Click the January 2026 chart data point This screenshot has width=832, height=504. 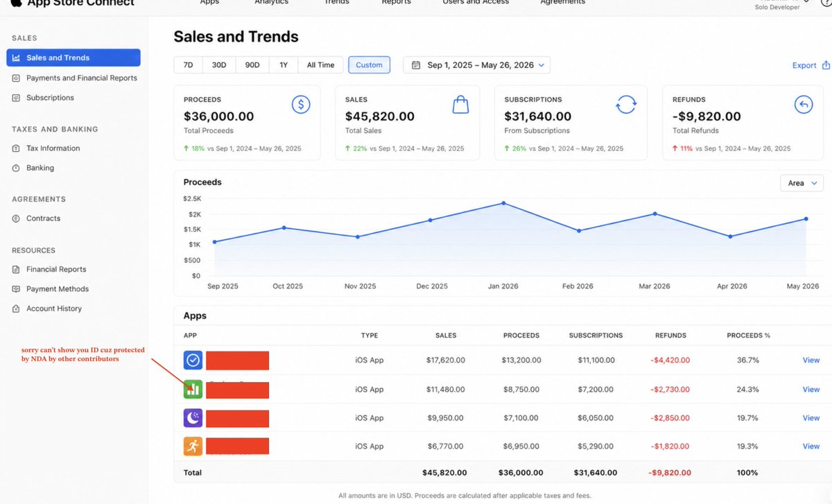click(x=503, y=203)
